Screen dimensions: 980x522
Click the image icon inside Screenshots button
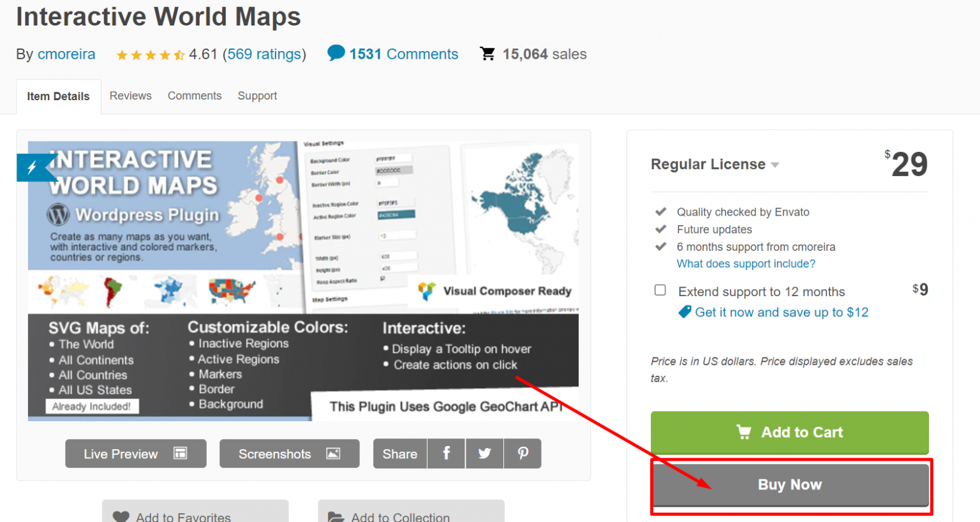tap(332, 453)
